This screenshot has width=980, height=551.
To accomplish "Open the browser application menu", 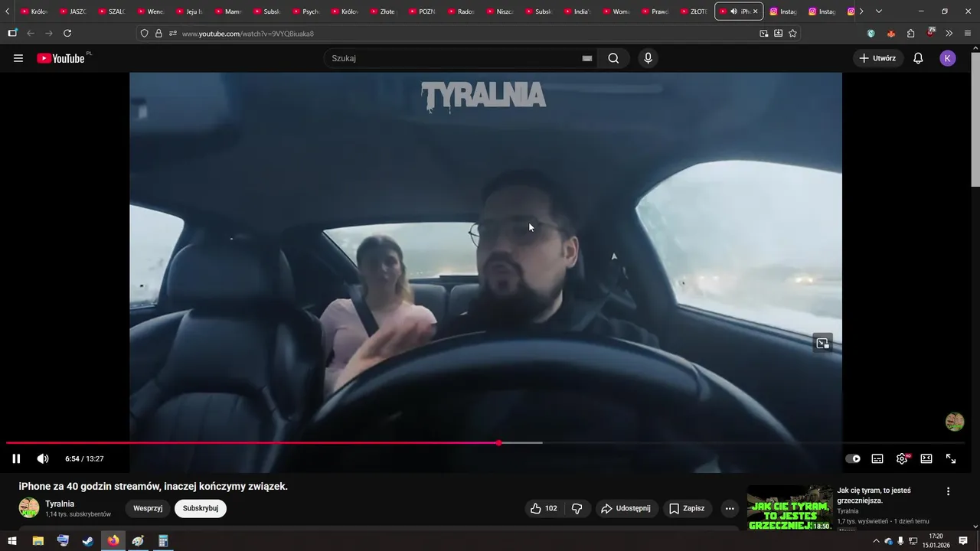I will click(968, 34).
